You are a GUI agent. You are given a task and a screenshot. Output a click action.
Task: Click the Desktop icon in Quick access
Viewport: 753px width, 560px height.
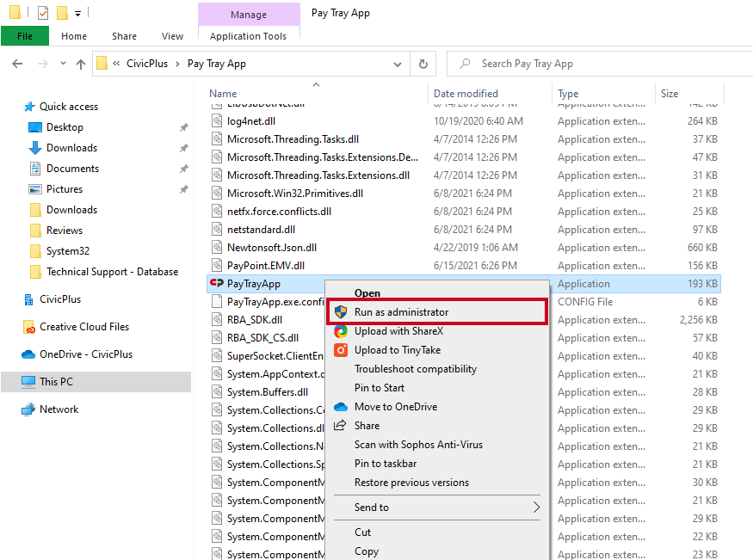point(35,127)
